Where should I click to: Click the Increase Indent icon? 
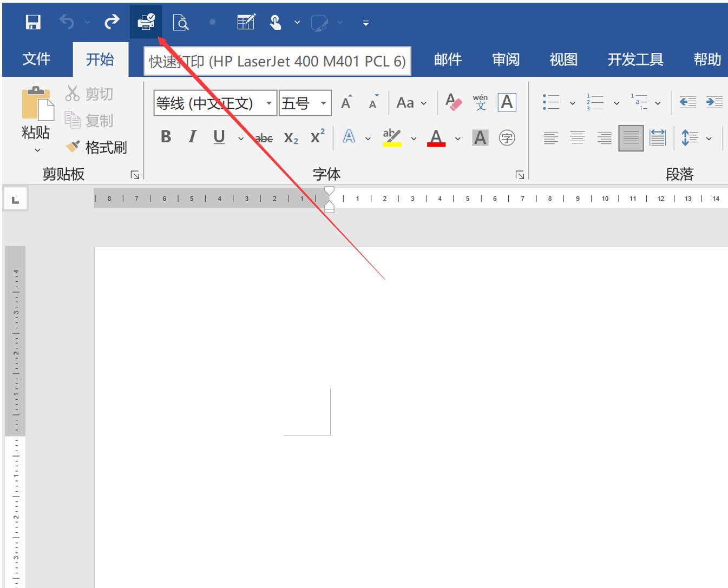click(x=714, y=102)
